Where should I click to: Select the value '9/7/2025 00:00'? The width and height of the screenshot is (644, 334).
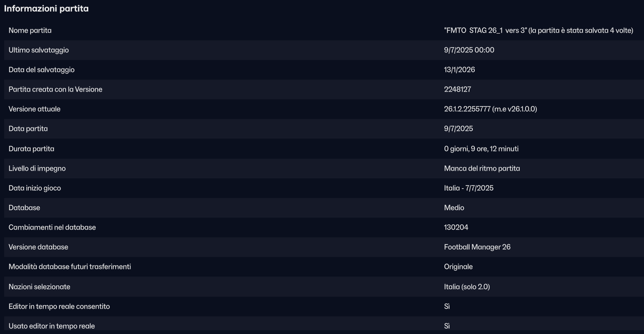[x=469, y=50]
